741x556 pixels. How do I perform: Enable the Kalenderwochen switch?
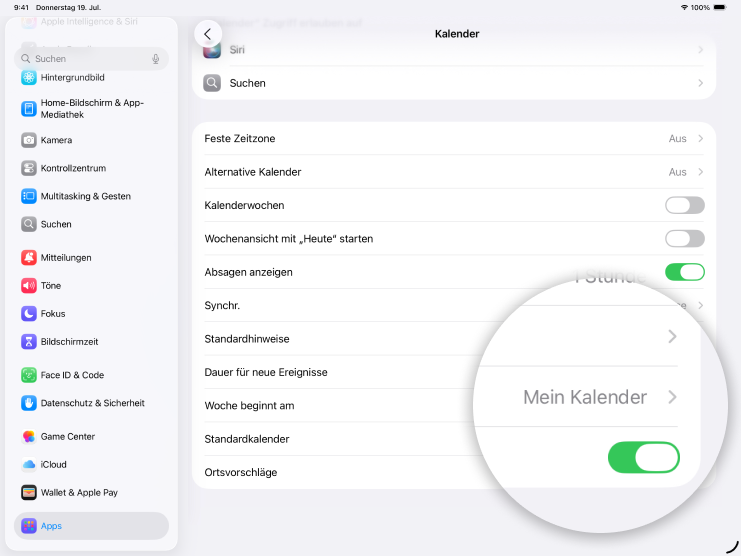click(684, 205)
